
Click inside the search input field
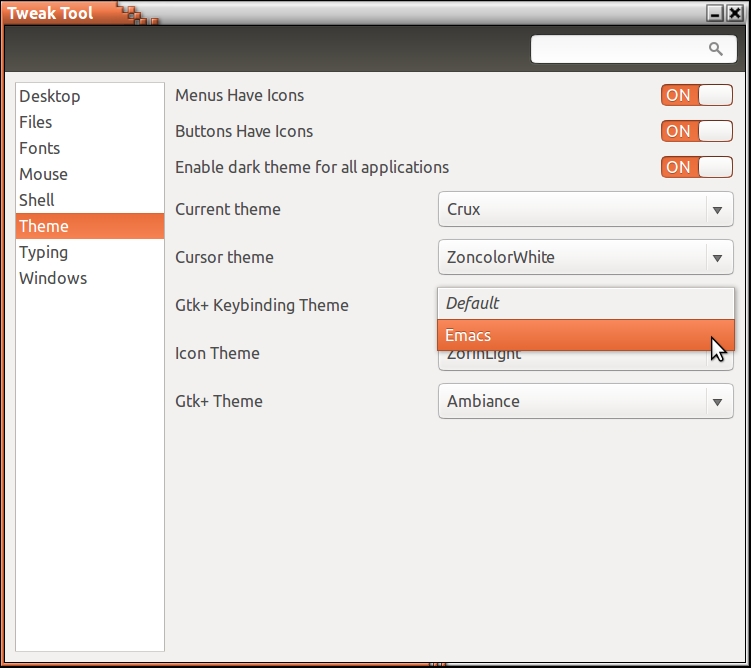coord(615,49)
